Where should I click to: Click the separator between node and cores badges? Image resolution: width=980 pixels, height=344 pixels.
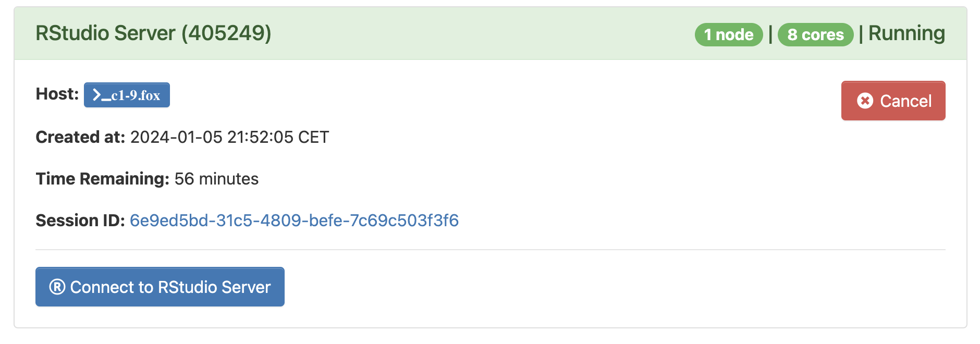point(770,34)
